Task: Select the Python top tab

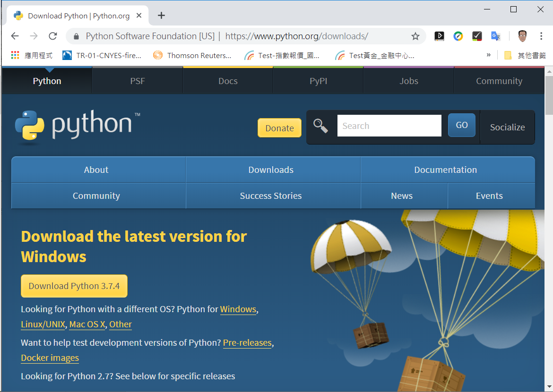Action: click(47, 81)
